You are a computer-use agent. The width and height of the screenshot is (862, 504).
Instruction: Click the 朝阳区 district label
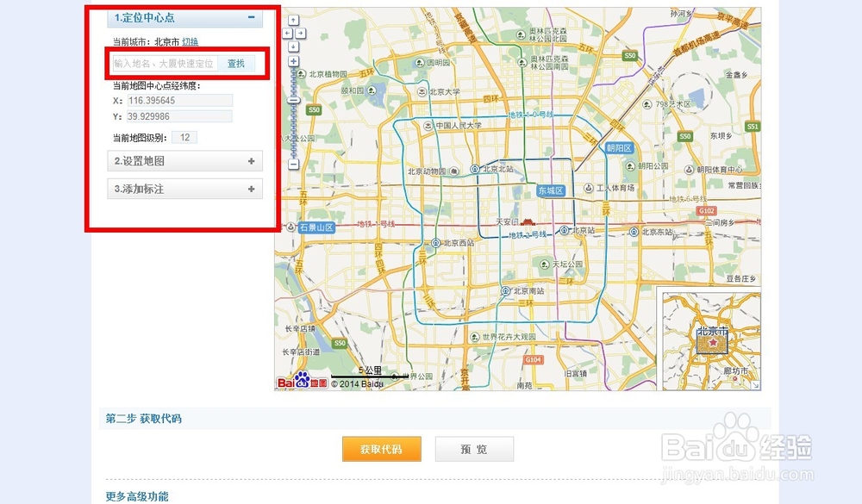619,148
